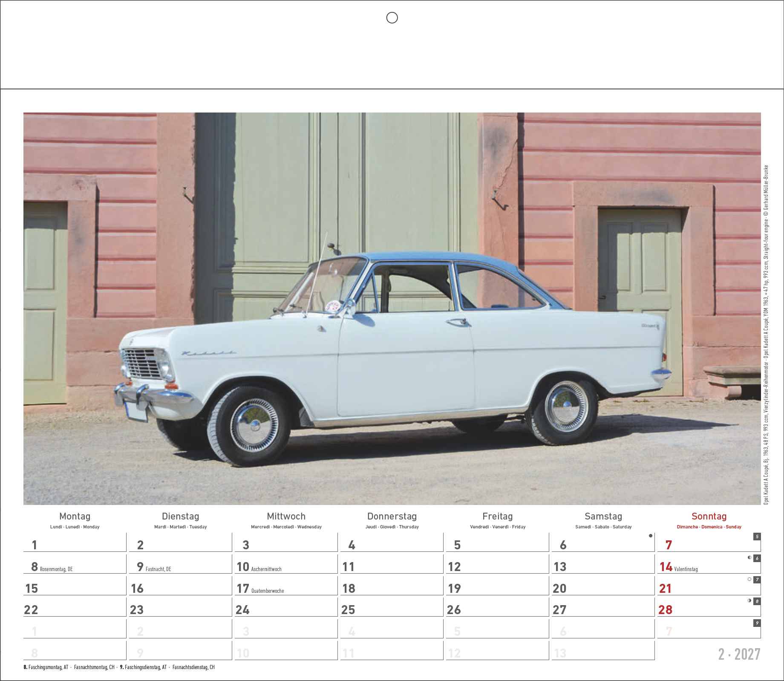Click the 'Mercredi · Mercoledì · Wednesday' subtitle
The height and width of the screenshot is (681, 784).
[286, 527]
